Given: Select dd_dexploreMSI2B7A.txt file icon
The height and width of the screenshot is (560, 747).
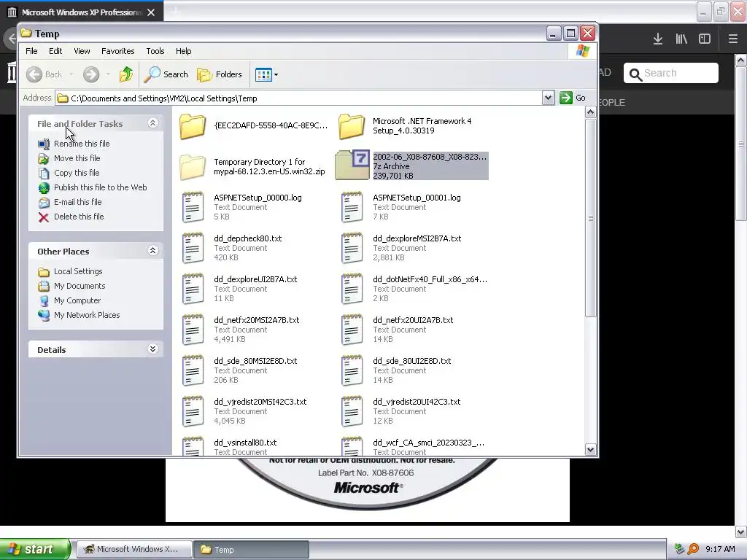Looking at the screenshot, I should tap(352, 248).
